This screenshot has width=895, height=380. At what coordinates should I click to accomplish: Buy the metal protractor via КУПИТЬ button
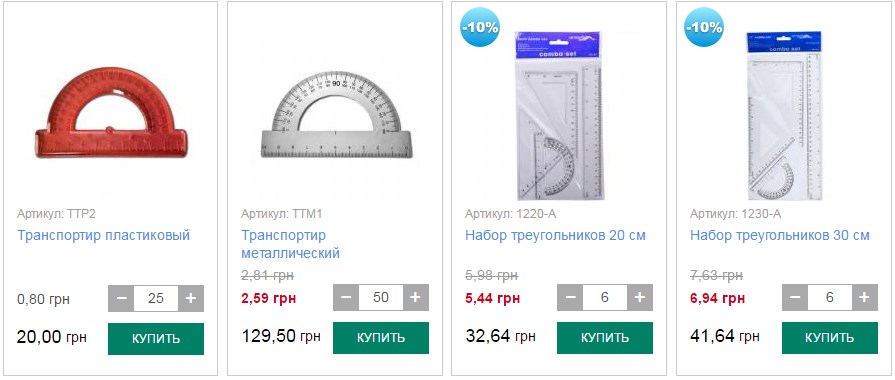tap(381, 338)
